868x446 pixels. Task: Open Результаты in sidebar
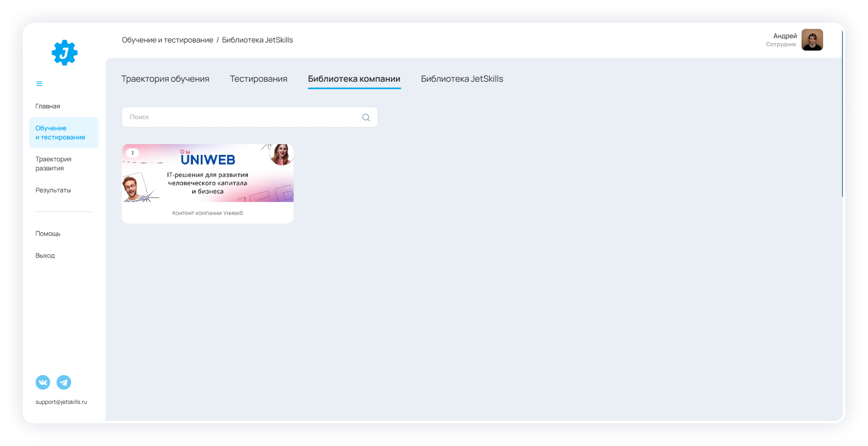click(x=53, y=190)
